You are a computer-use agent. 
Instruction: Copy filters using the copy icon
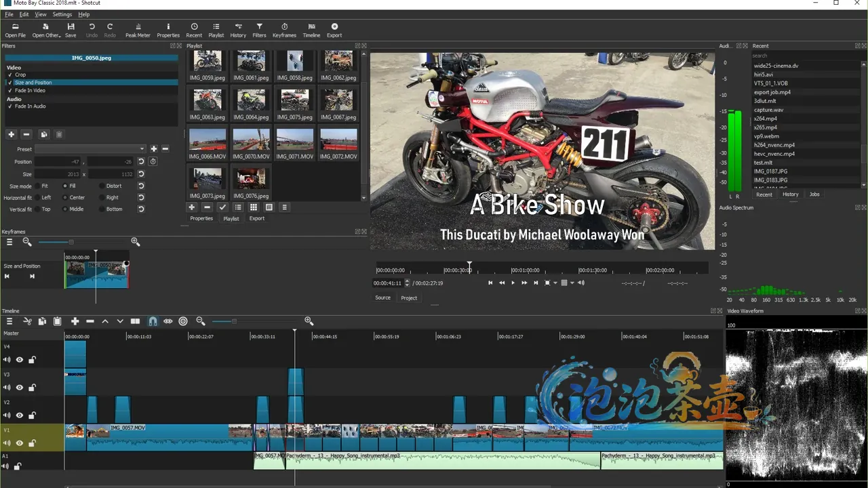(43, 134)
